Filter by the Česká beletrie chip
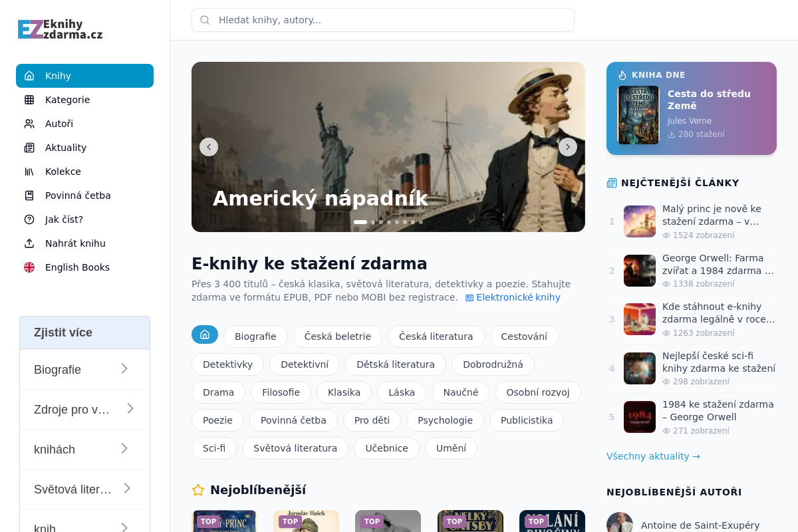Image resolution: width=798 pixels, height=532 pixels. tap(338, 336)
